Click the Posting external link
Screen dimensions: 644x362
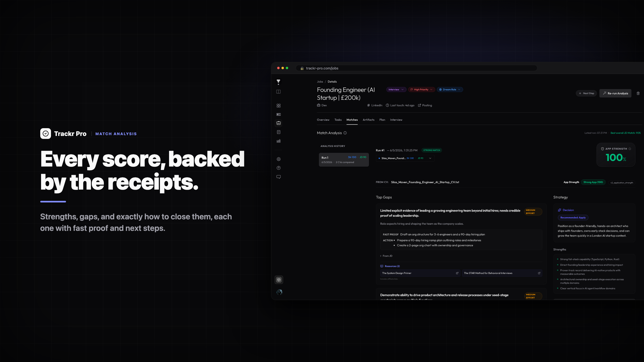tap(425, 105)
